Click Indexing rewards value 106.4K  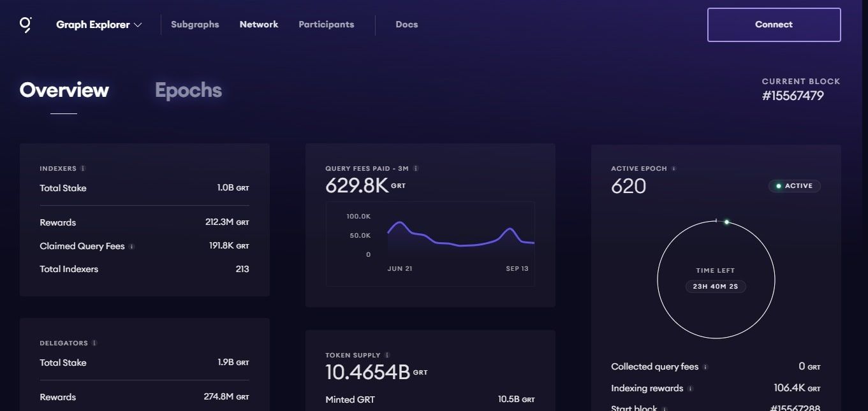[x=797, y=388]
